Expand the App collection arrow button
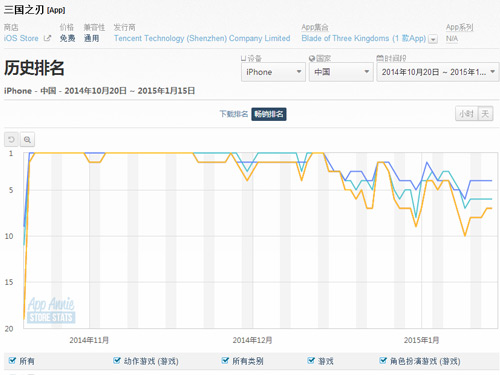 (433, 39)
